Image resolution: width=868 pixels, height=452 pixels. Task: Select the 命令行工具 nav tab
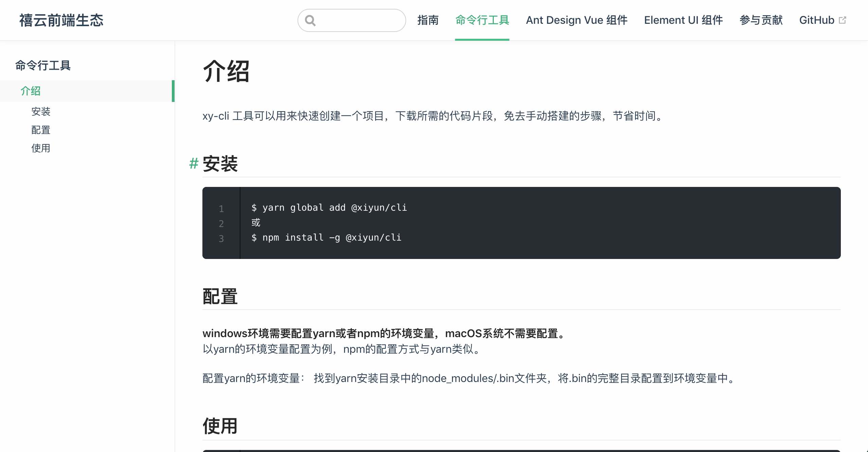click(x=482, y=20)
